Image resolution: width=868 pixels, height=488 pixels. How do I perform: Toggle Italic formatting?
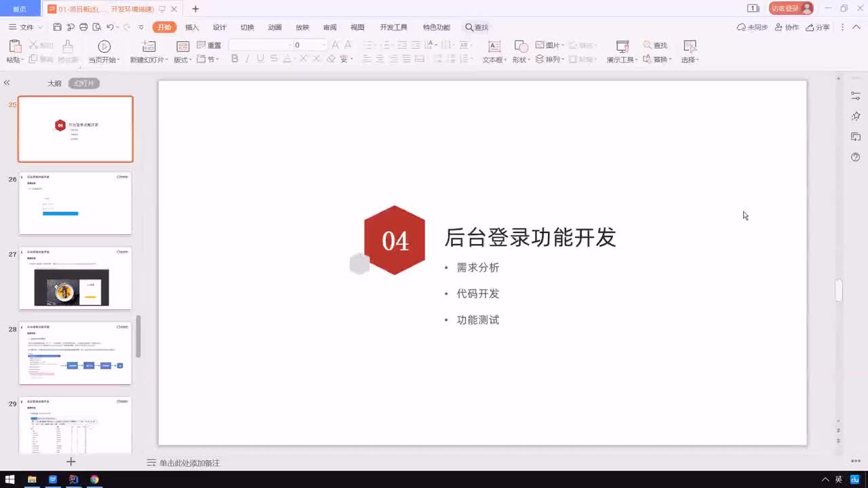point(248,59)
